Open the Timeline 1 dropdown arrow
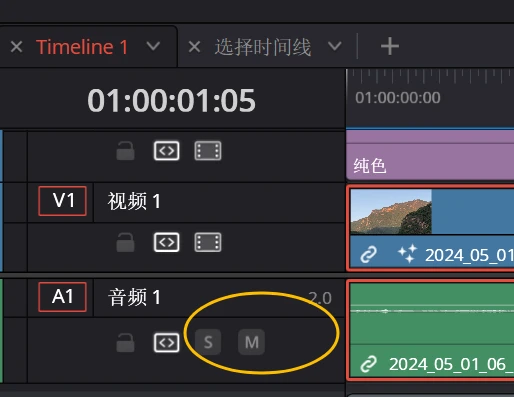Viewport: 514px width, 397px height. (153, 46)
